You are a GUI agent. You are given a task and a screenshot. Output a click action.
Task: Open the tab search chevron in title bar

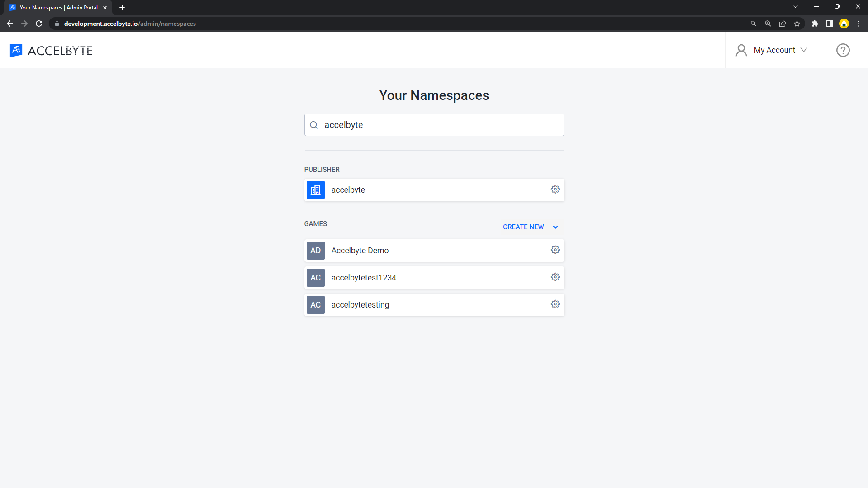(x=796, y=7)
